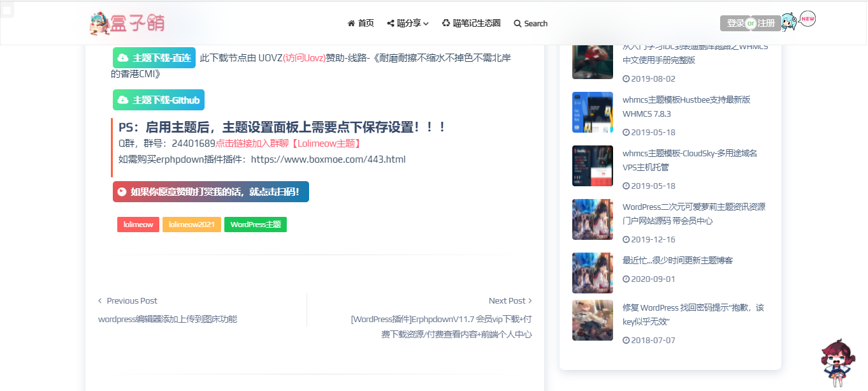
Task: Download theme via 主题下载-Github button
Action: click(159, 100)
